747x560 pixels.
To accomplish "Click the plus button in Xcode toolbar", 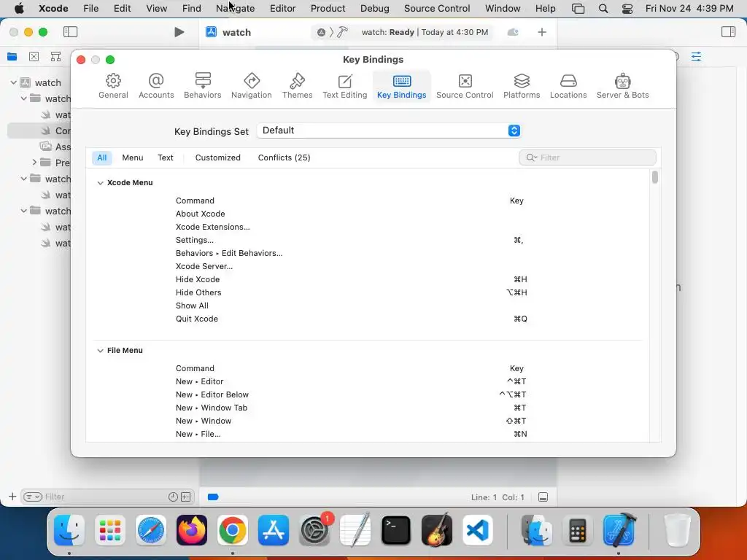I will 542,32.
